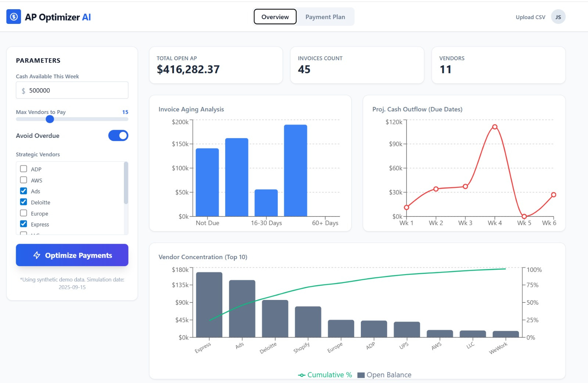This screenshot has width=588, height=383.
Task: Click the Vendors count value 11
Action: point(445,69)
